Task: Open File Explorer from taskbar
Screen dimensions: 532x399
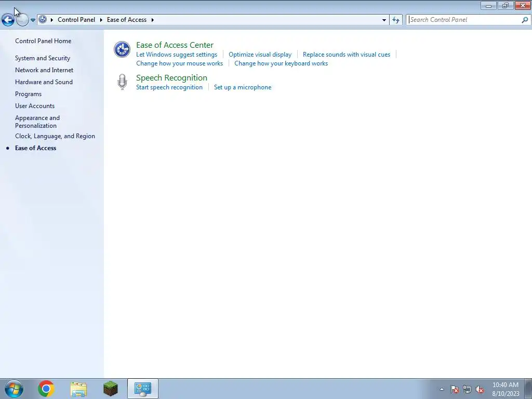Action: [78, 389]
